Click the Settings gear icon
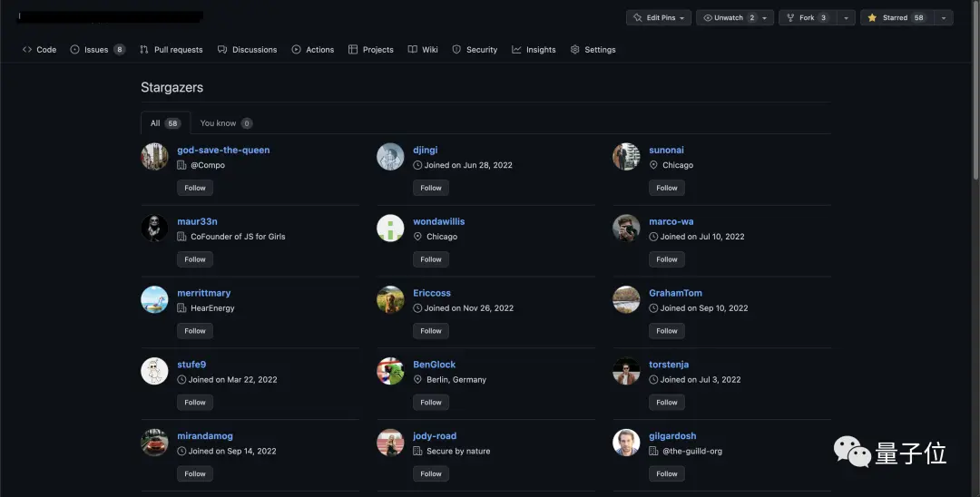The image size is (980, 497). 575,50
